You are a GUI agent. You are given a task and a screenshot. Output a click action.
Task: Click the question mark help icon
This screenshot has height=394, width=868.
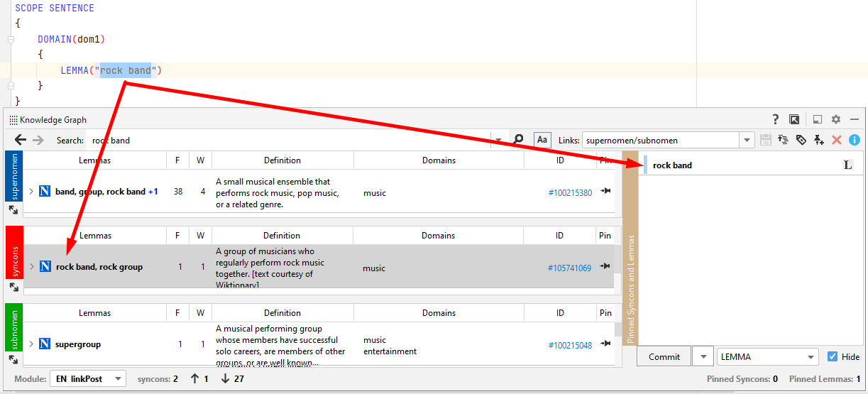(776, 120)
